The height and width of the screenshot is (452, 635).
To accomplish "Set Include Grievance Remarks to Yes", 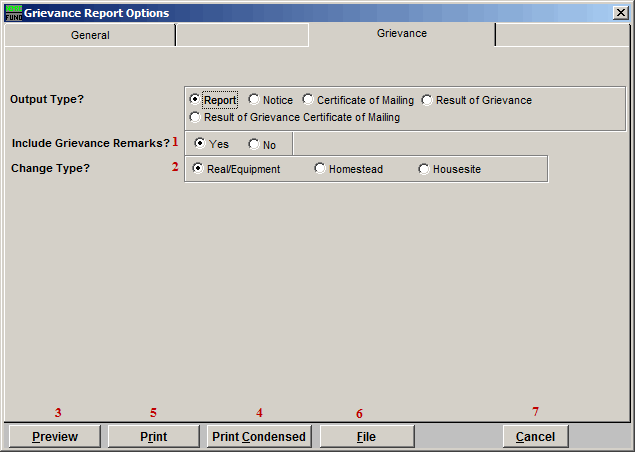I will [200, 144].
